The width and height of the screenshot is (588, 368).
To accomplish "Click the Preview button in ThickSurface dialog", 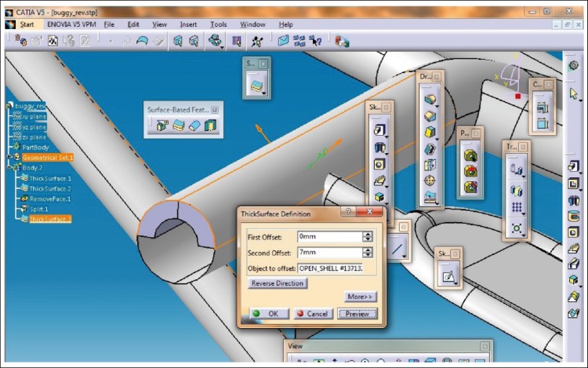I will pos(358,314).
